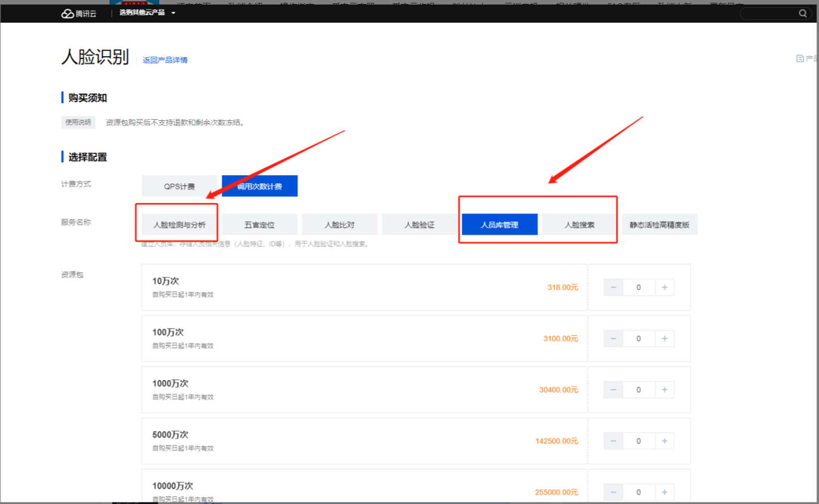Click the top search input box
The image size is (819, 504).
[x=769, y=14]
